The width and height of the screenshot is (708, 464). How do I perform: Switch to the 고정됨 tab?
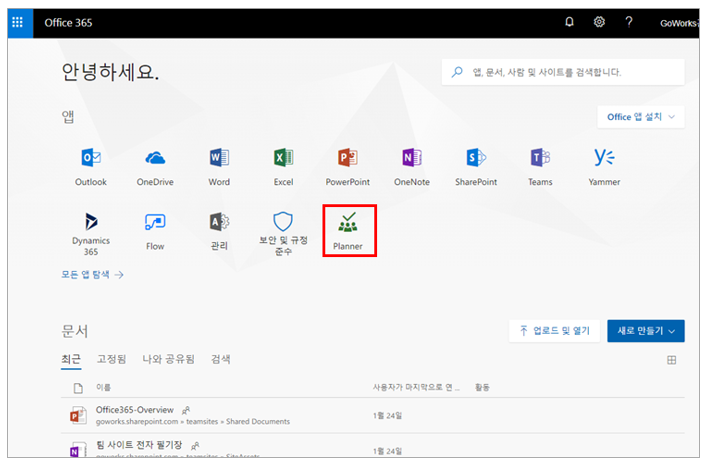[x=111, y=359]
